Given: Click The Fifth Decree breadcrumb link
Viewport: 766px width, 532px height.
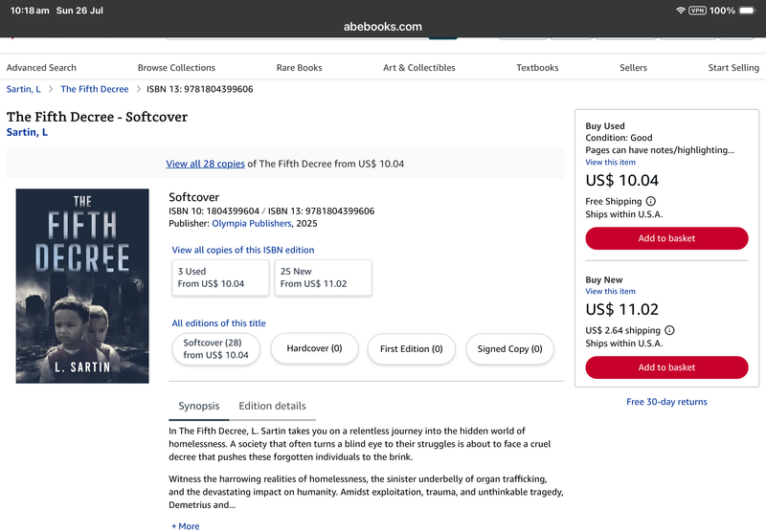Looking at the screenshot, I should point(94,89).
